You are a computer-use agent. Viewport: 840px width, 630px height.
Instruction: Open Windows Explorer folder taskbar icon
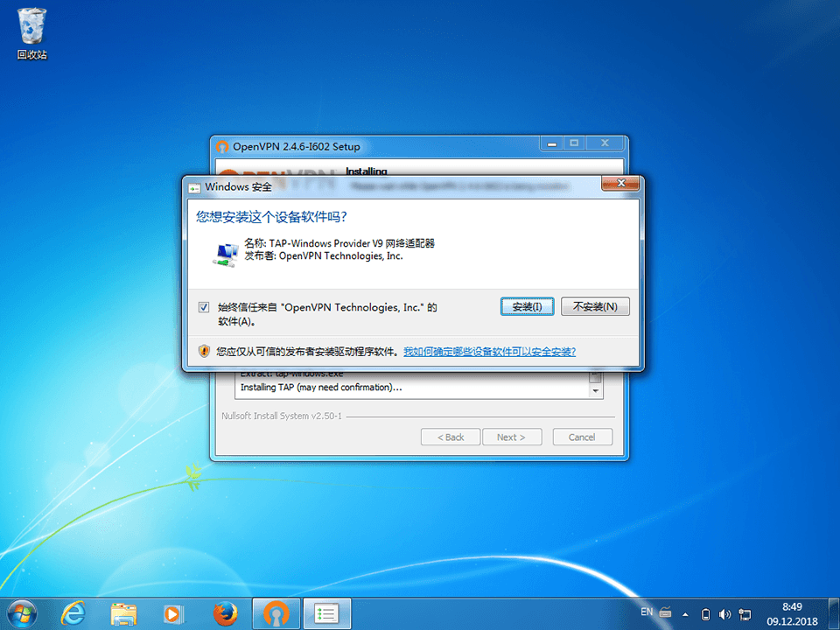click(x=123, y=614)
